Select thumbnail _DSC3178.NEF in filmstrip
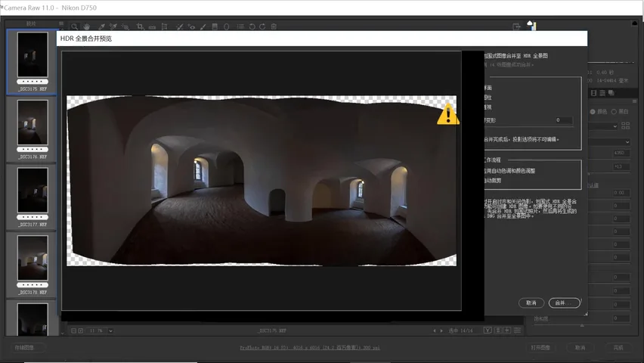 click(x=33, y=258)
